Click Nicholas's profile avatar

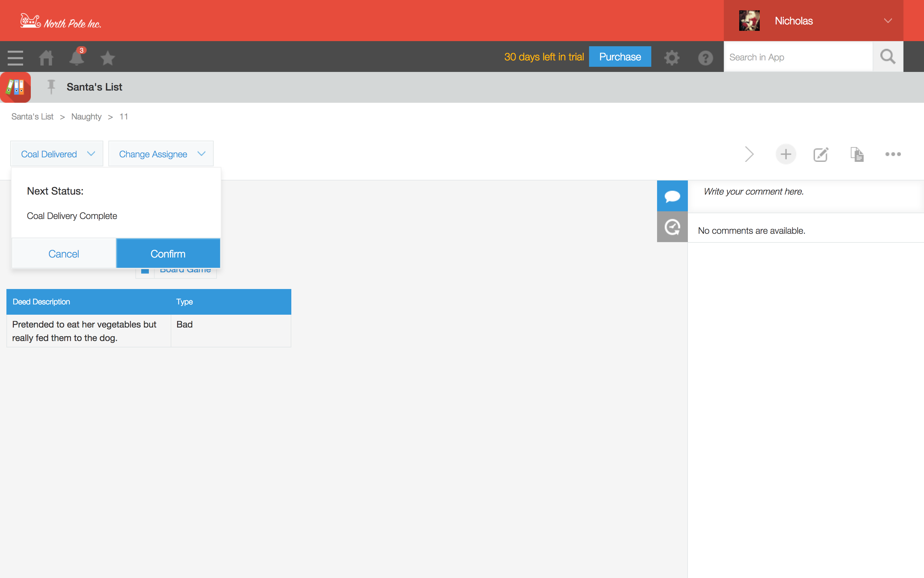click(x=749, y=21)
